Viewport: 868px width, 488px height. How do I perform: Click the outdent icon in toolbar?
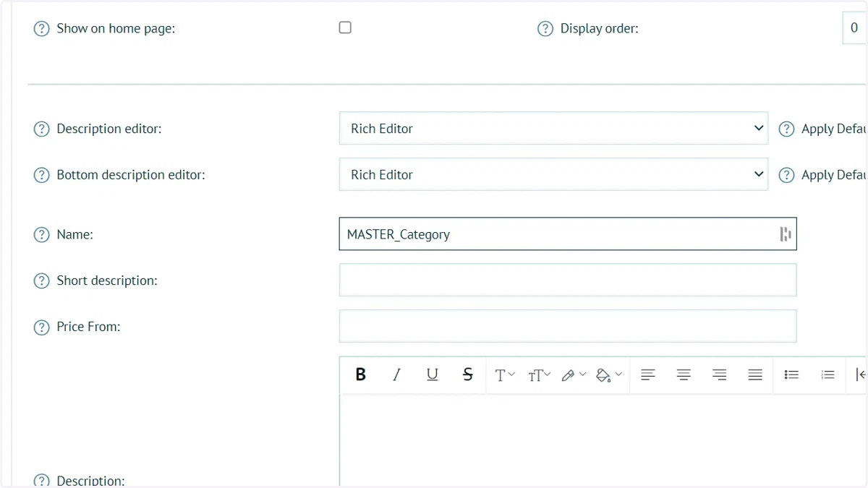click(x=860, y=374)
